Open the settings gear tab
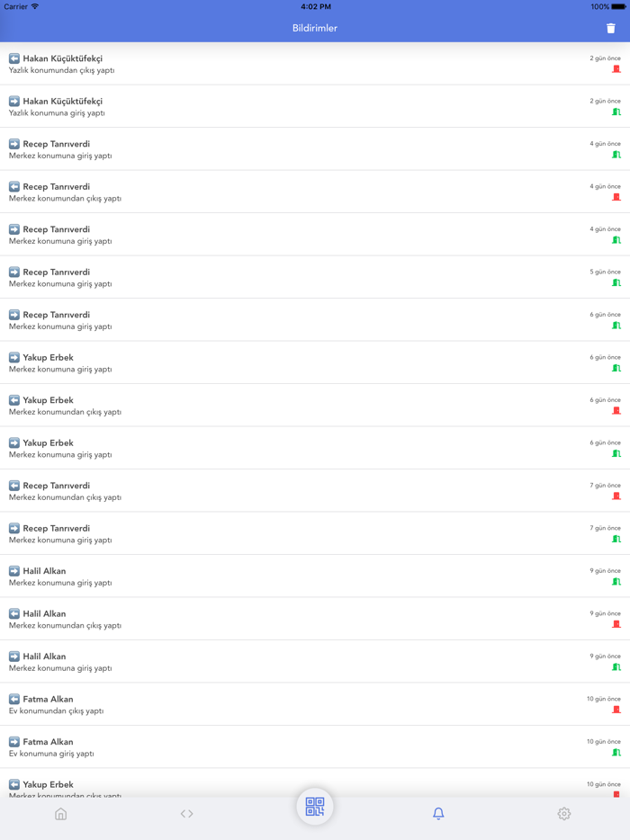630x840 pixels. 564,814
